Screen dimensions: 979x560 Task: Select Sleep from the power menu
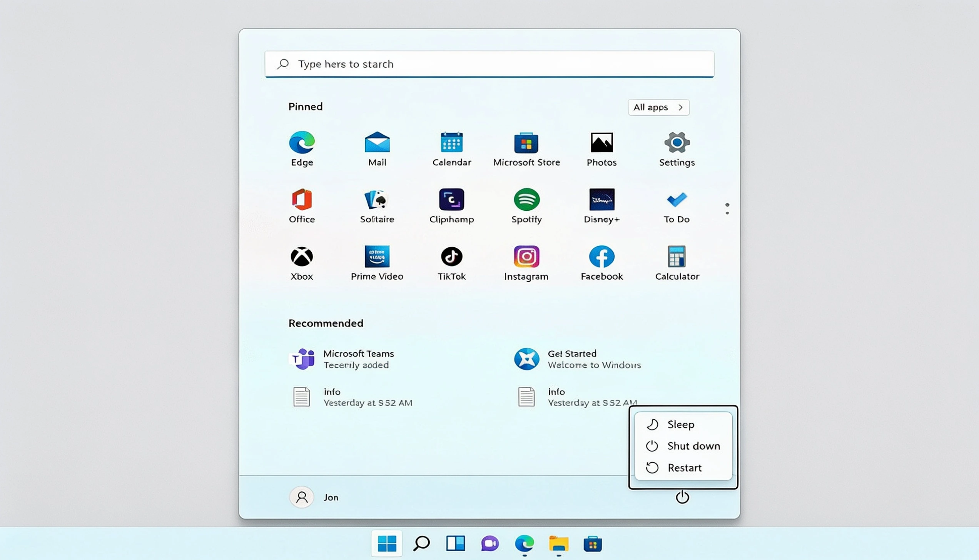(683, 424)
